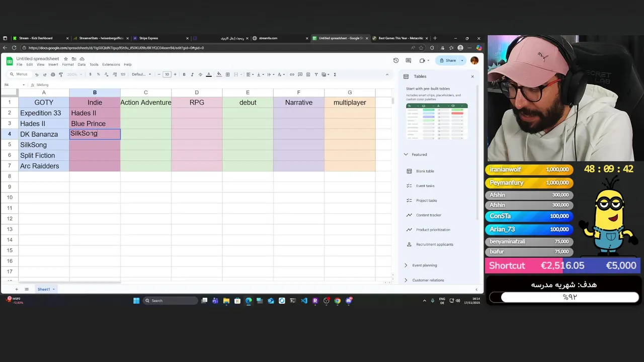Choose the Recruitment applicants template

pyautogui.click(x=435, y=244)
